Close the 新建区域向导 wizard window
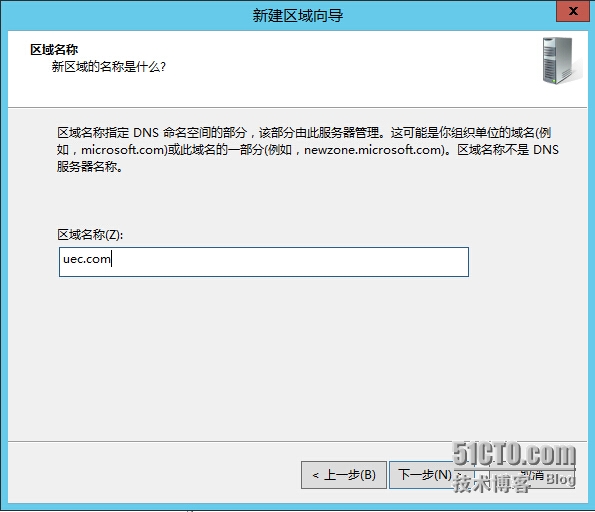 (x=573, y=11)
